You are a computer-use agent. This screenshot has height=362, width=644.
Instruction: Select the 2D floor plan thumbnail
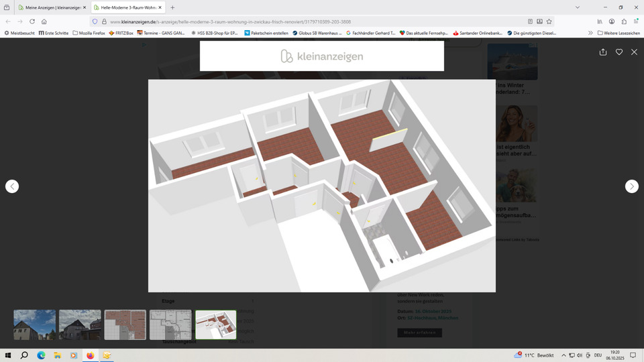[x=170, y=324]
